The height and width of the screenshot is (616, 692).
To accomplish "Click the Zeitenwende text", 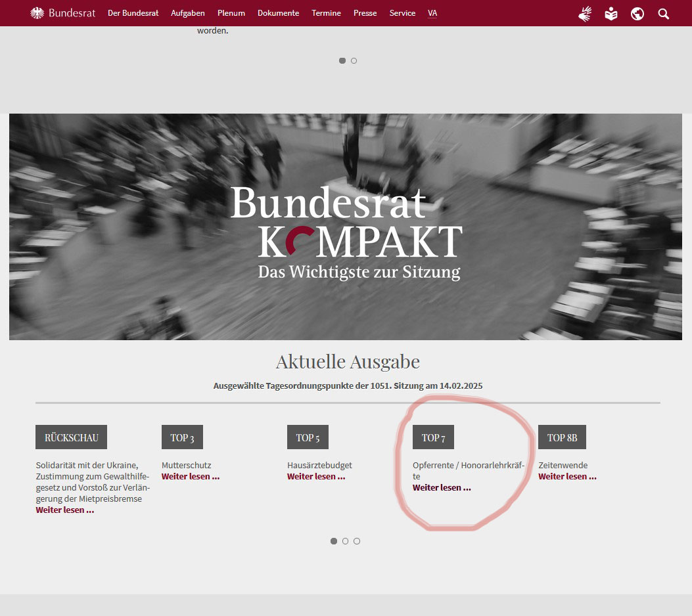I will [563, 465].
